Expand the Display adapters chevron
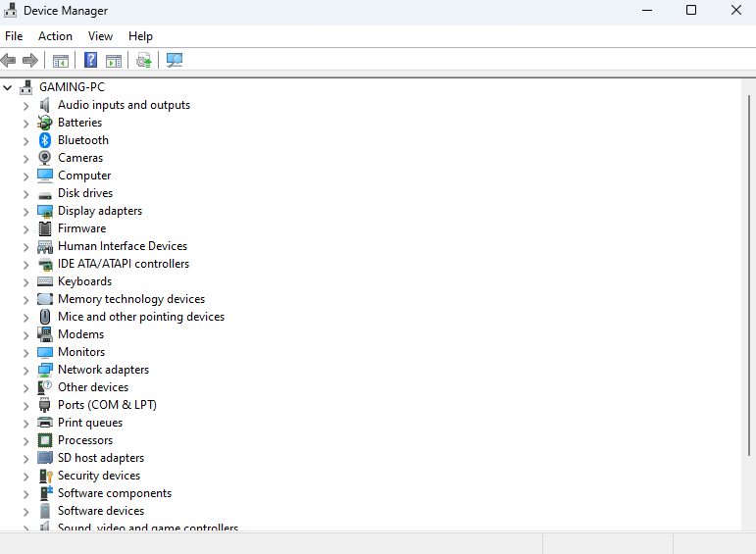756x554 pixels. click(26, 211)
